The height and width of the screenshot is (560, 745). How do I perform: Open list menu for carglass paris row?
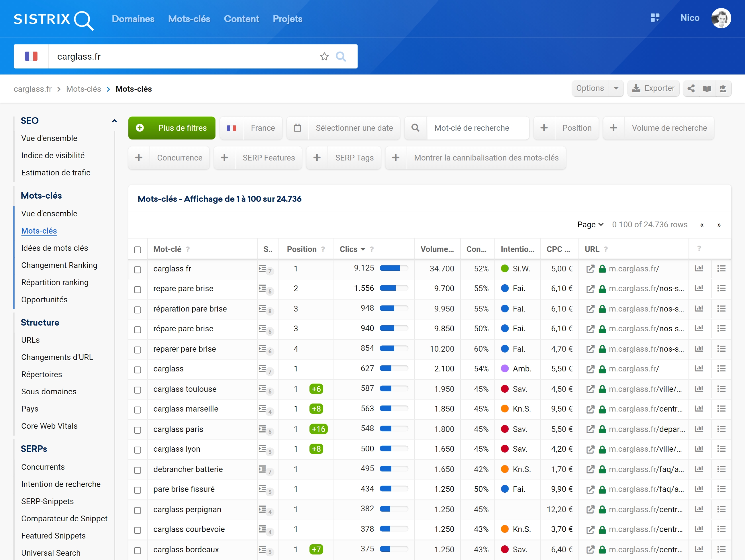721,429
